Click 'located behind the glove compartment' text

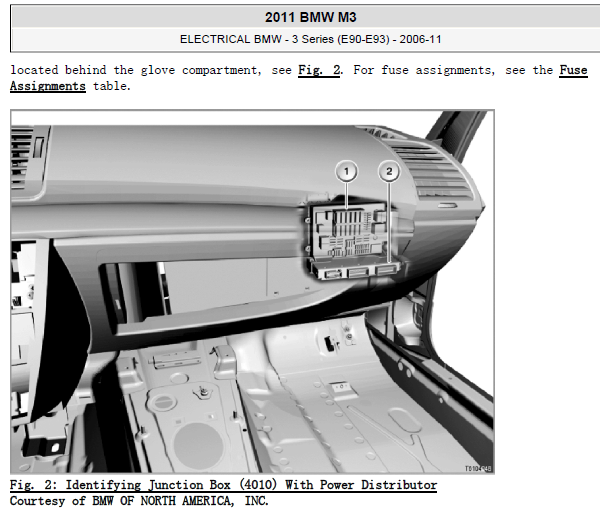tap(136, 70)
